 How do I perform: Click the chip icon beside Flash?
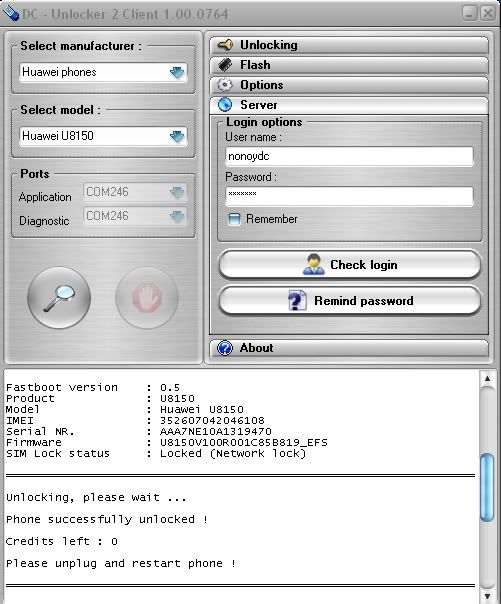coord(225,65)
